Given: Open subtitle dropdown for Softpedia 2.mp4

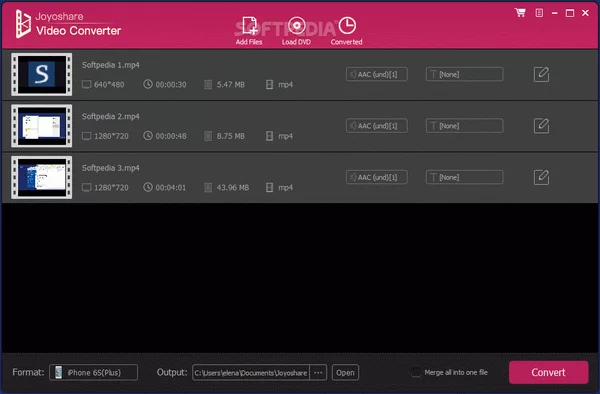Looking at the screenshot, I should (465, 126).
